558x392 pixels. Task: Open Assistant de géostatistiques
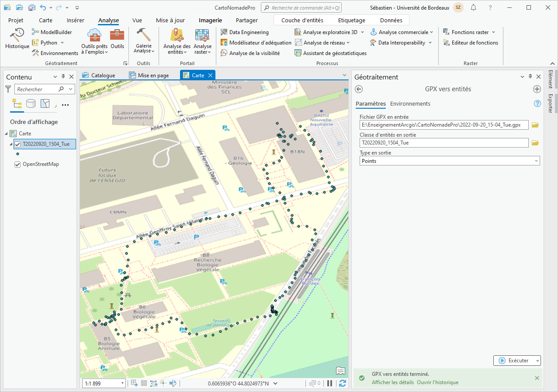(x=334, y=53)
